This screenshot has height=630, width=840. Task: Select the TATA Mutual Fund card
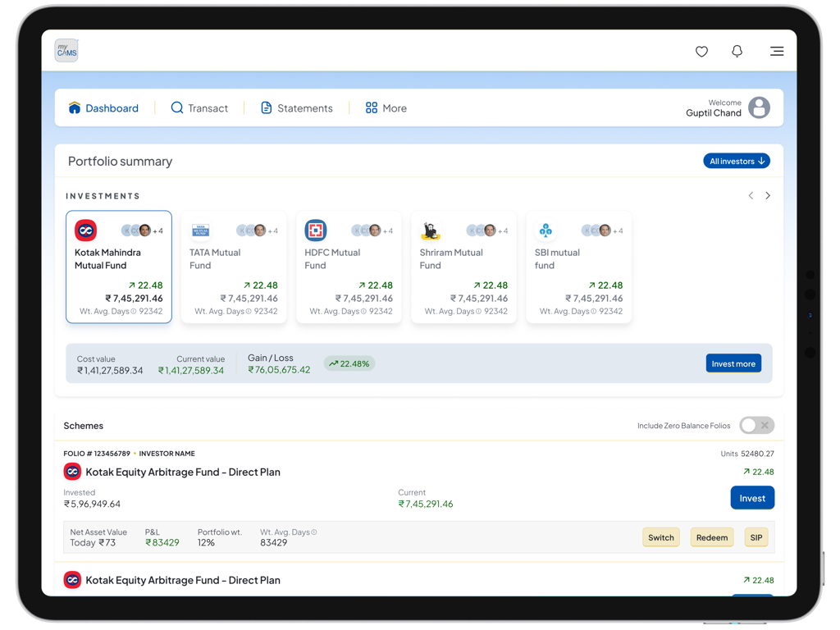pyautogui.click(x=234, y=267)
